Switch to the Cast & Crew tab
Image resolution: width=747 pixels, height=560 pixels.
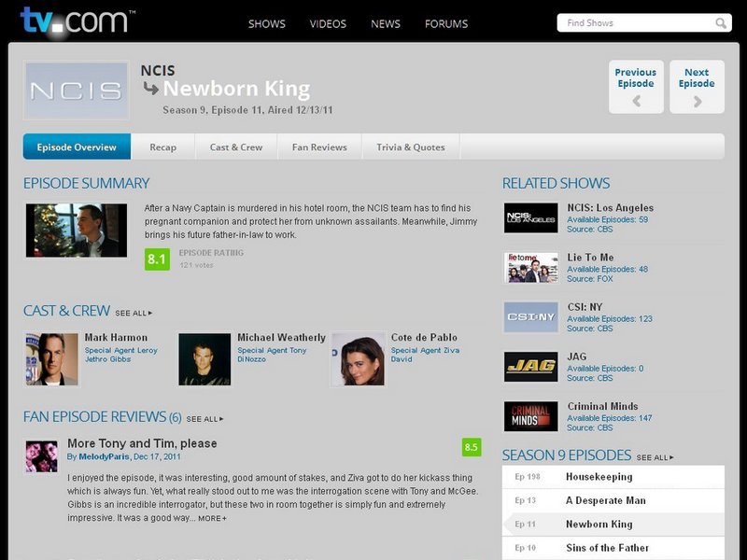coord(236,147)
